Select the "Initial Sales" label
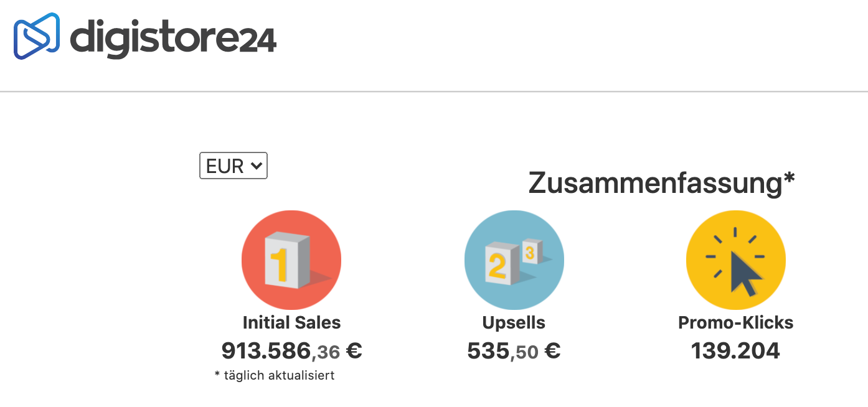Image resolution: width=868 pixels, height=407 pixels. coord(291,322)
